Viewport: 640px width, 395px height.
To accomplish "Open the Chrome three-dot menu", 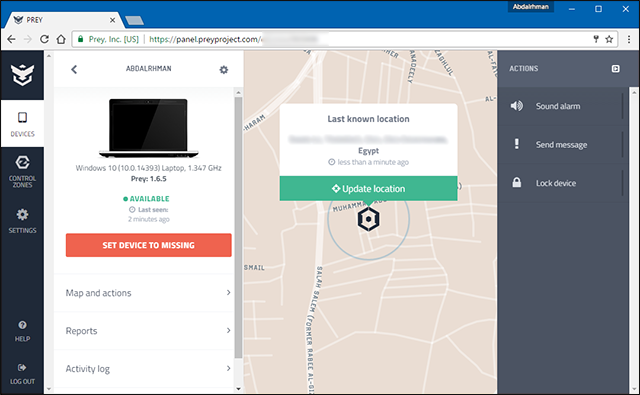I will [629, 39].
